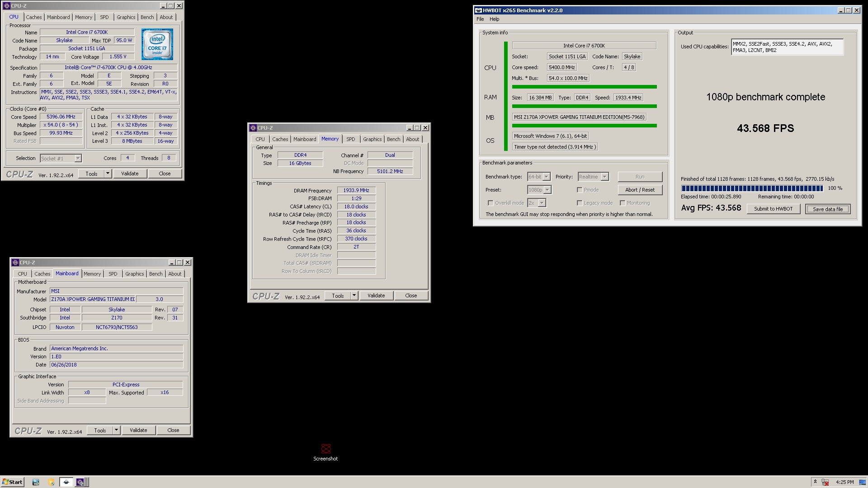
Task: Click Validate in CPU-Z CPU window
Action: click(x=130, y=174)
